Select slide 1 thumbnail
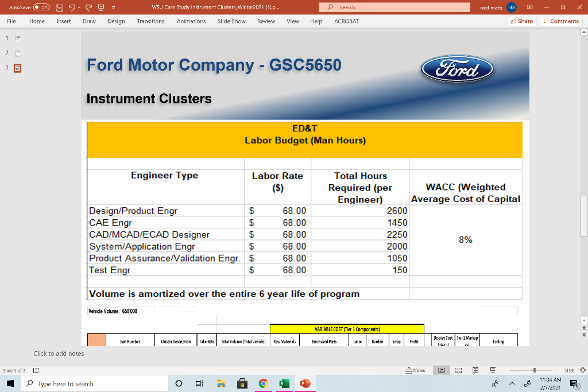588x392 pixels. coord(17,38)
